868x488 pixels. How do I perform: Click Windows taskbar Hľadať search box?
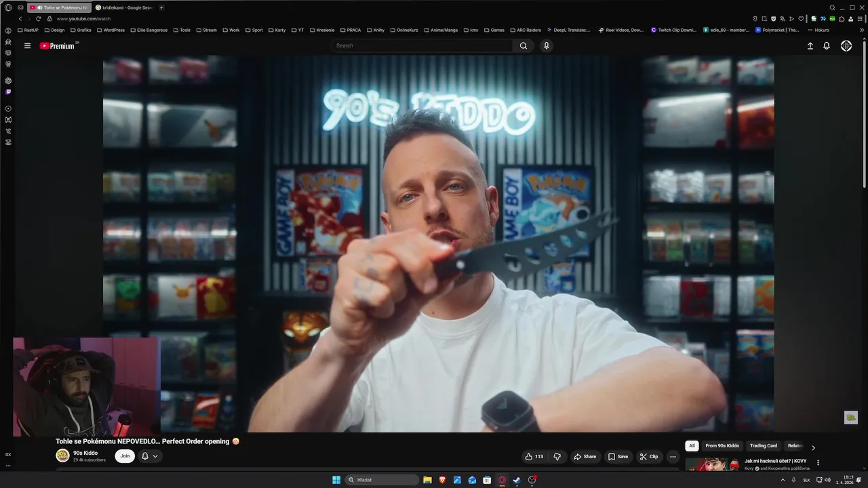[x=382, y=480]
